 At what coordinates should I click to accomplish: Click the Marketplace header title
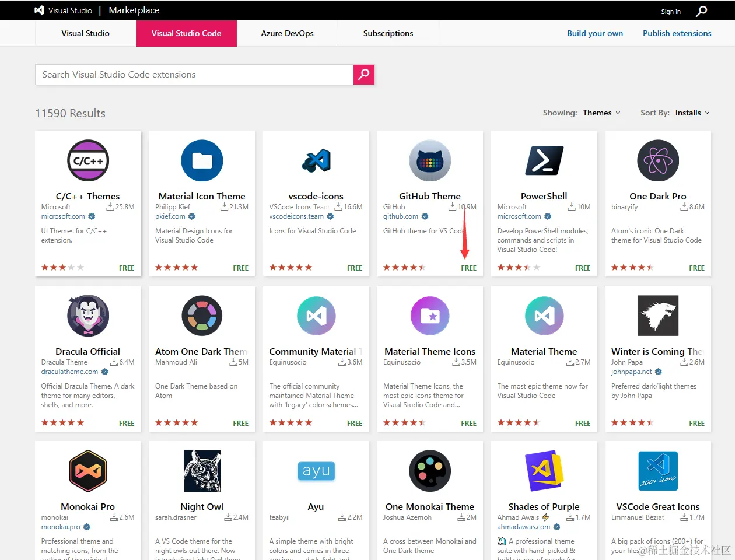pyautogui.click(x=134, y=10)
